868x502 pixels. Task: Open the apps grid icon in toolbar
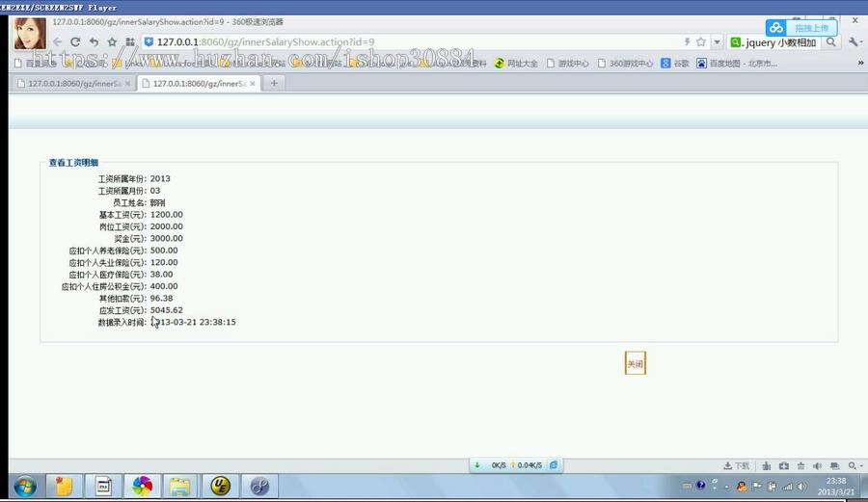click(x=130, y=42)
